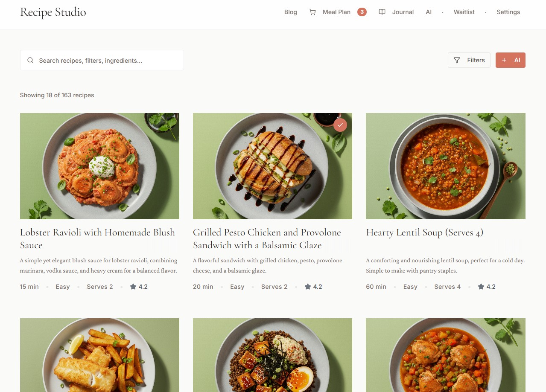The width and height of the screenshot is (546, 392).
Task: Click the plus icon on the AI button
Action: pos(504,60)
